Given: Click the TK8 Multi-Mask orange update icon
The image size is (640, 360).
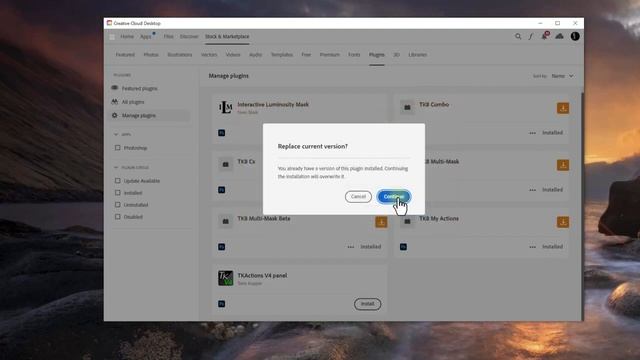Looking at the screenshot, I should (563, 165).
